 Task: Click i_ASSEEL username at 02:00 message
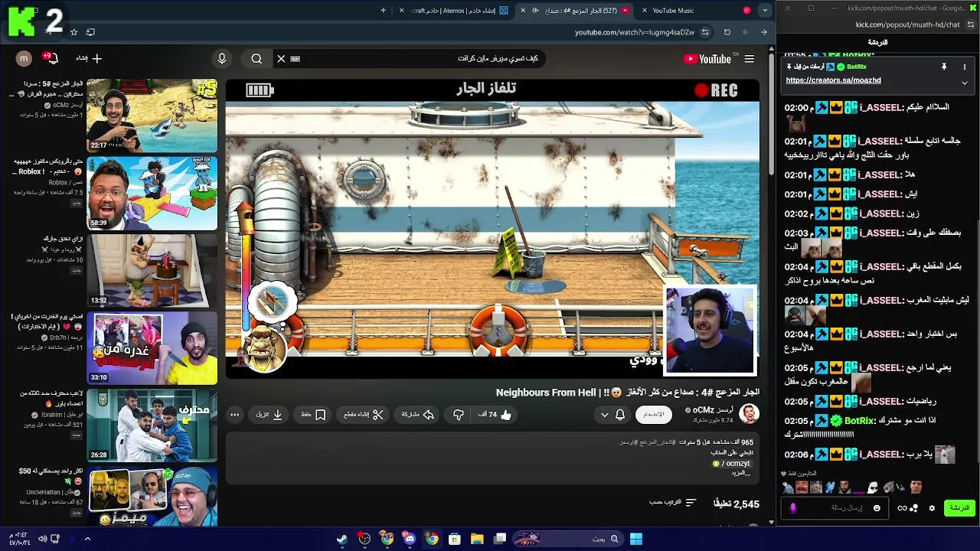880,108
